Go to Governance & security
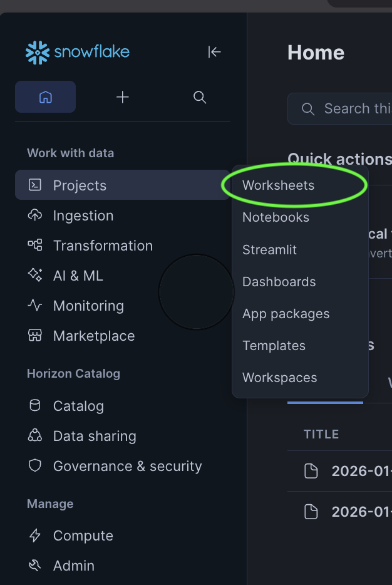 (128, 466)
